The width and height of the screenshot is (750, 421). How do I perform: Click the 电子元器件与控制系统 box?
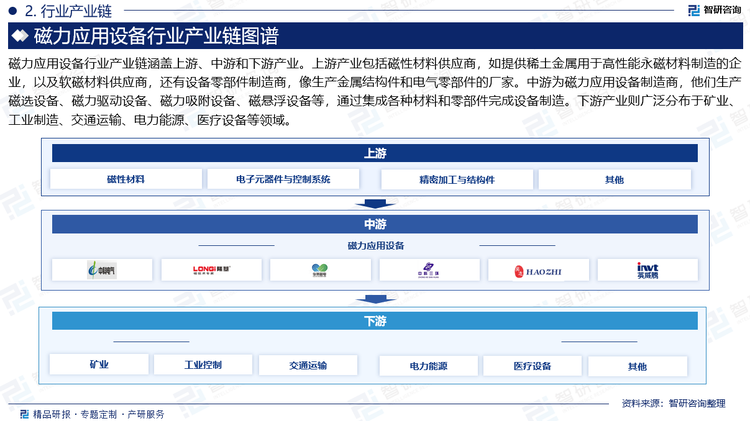(283, 179)
